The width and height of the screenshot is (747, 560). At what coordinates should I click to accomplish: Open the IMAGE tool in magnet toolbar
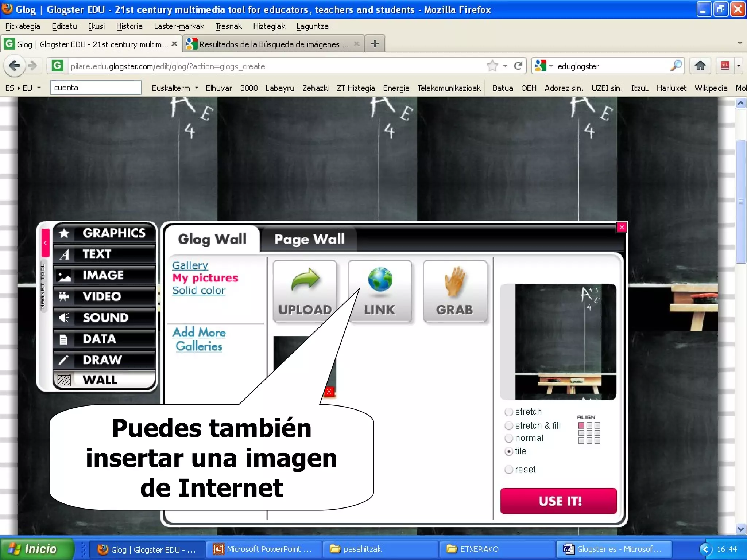(104, 275)
